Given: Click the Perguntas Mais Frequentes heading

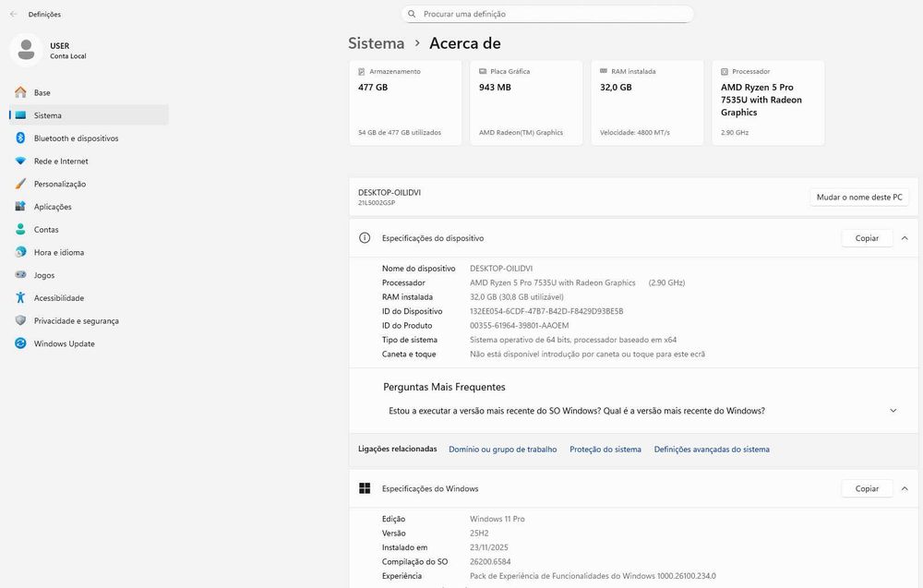Looking at the screenshot, I should pyautogui.click(x=444, y=387).
